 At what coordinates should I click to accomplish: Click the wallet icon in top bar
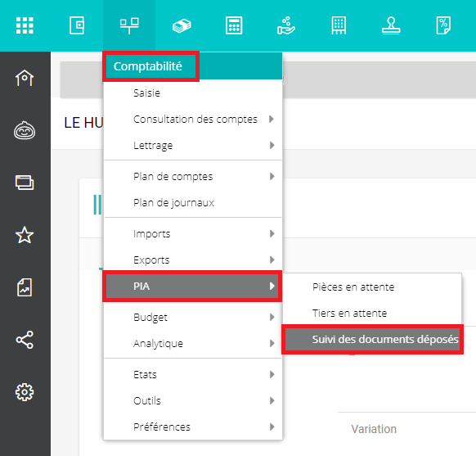tap(77, 25)
